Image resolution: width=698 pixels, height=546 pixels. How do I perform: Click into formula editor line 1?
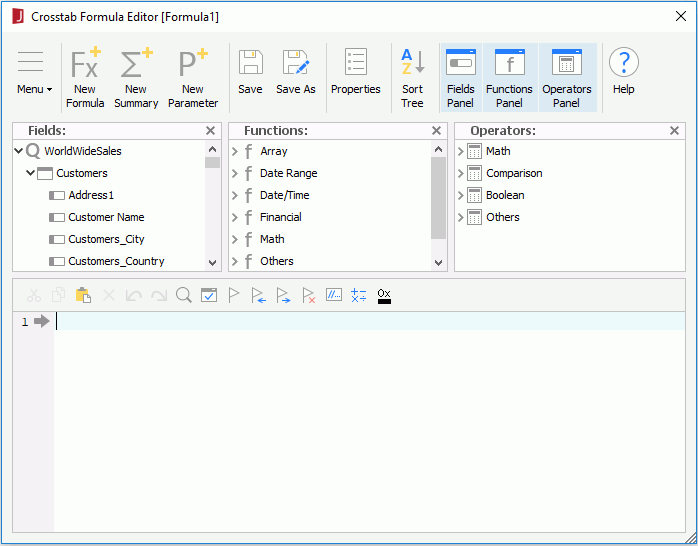(369, 321)
